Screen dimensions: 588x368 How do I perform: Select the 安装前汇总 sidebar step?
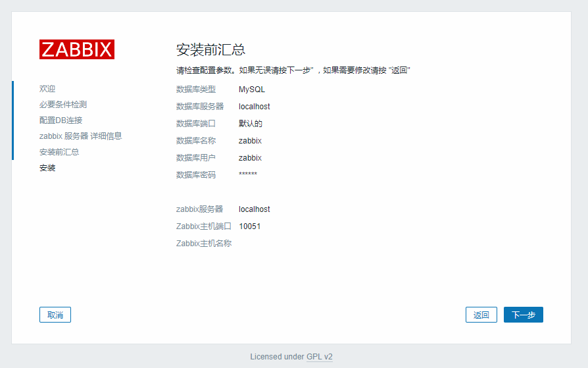click(59, 151)
